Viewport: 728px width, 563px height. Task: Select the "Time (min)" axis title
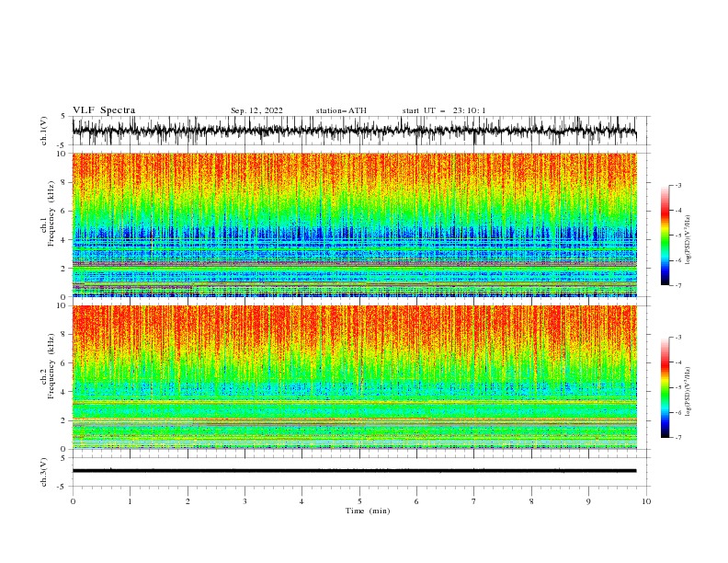[x=368, y=511]
